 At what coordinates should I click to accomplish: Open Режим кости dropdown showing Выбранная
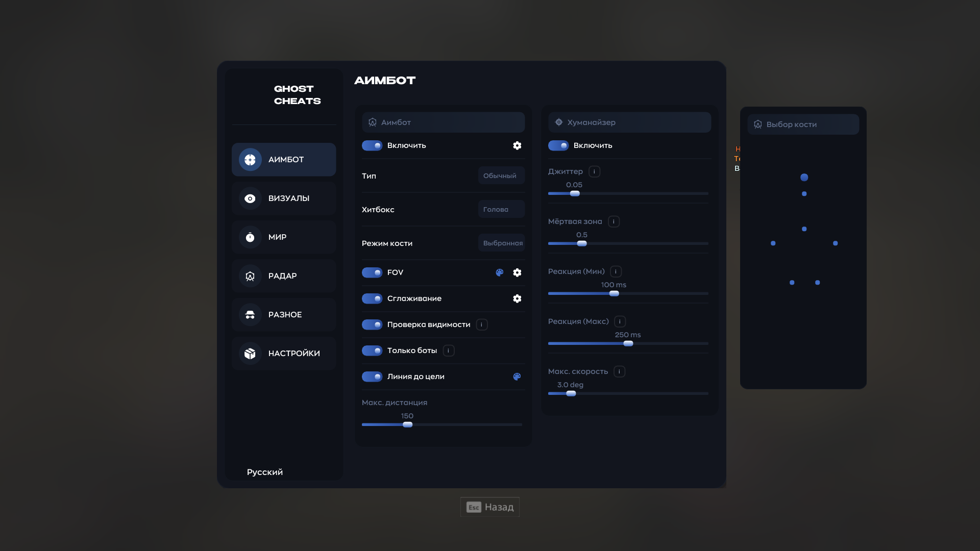[x=501, y=243]
